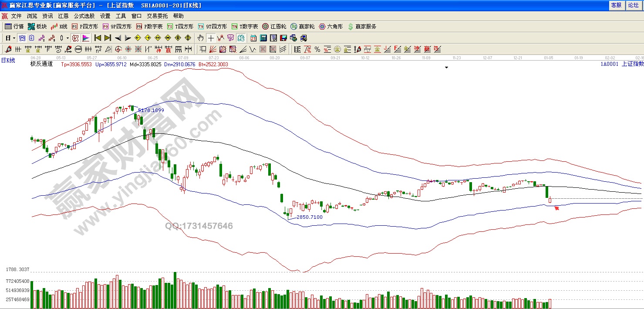Viewport: 644px width, 309px height.
Task: Click the 客服 button
Action: click(x=616, y=5)
